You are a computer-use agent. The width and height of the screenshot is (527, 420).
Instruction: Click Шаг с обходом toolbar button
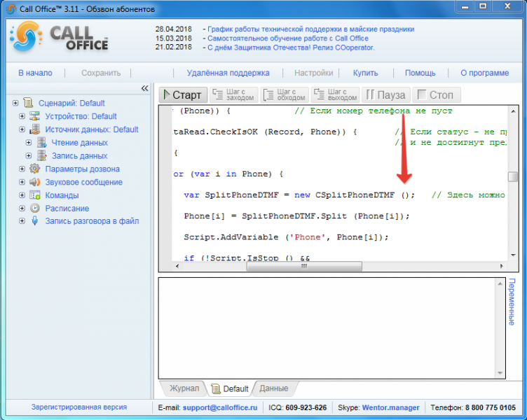[x=285, y=95]
